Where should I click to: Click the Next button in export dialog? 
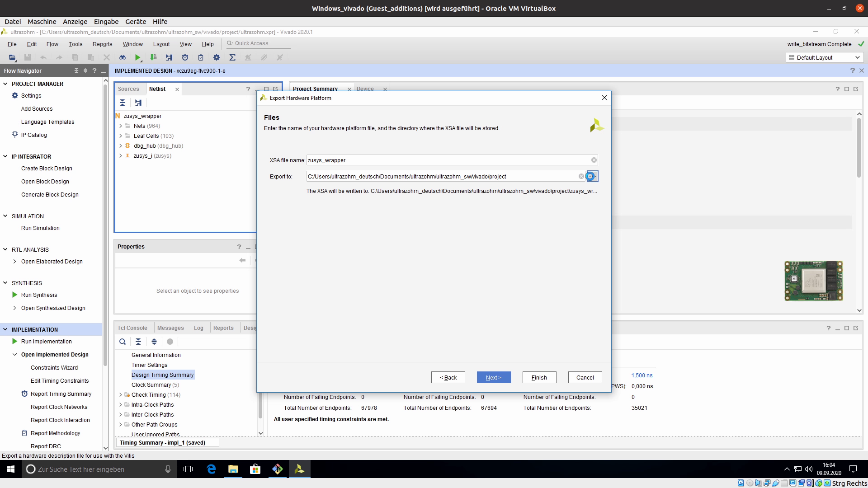point(493,377)
